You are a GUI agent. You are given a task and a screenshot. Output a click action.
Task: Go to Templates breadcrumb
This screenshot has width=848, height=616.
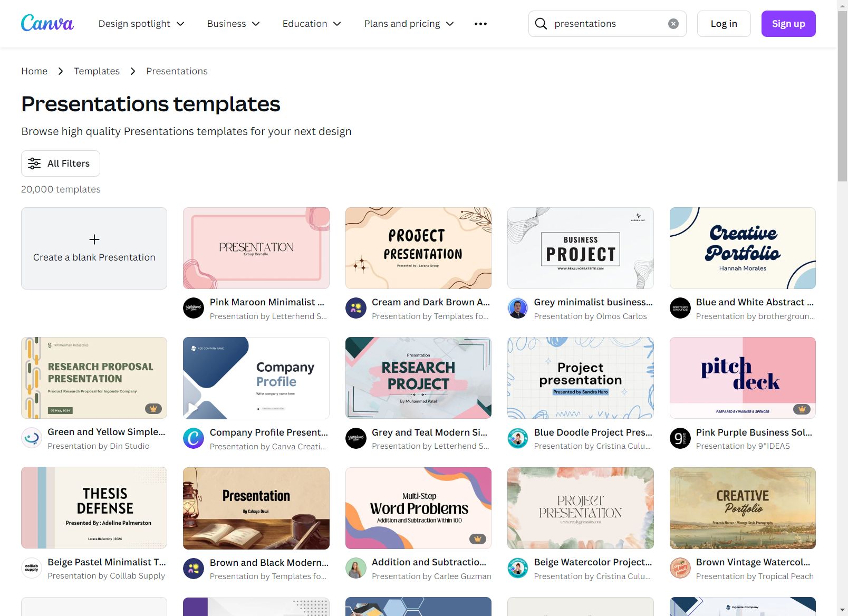[97, 71]
